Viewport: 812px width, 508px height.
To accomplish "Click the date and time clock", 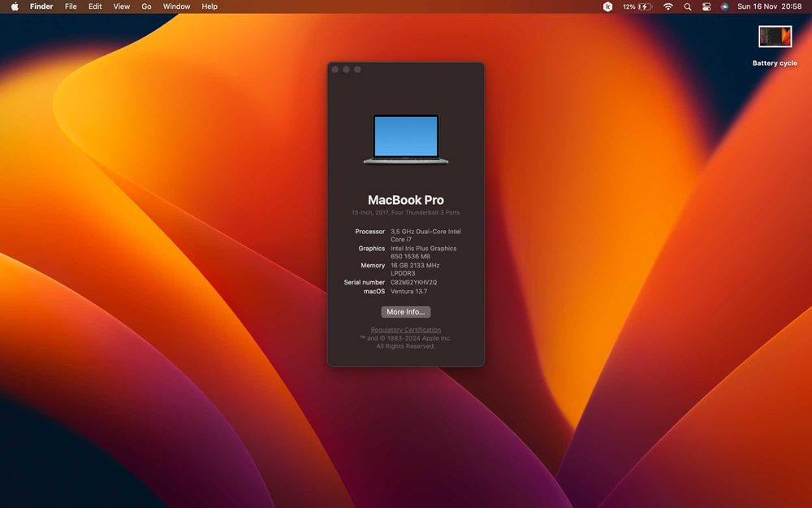I will tap(770, 7).
